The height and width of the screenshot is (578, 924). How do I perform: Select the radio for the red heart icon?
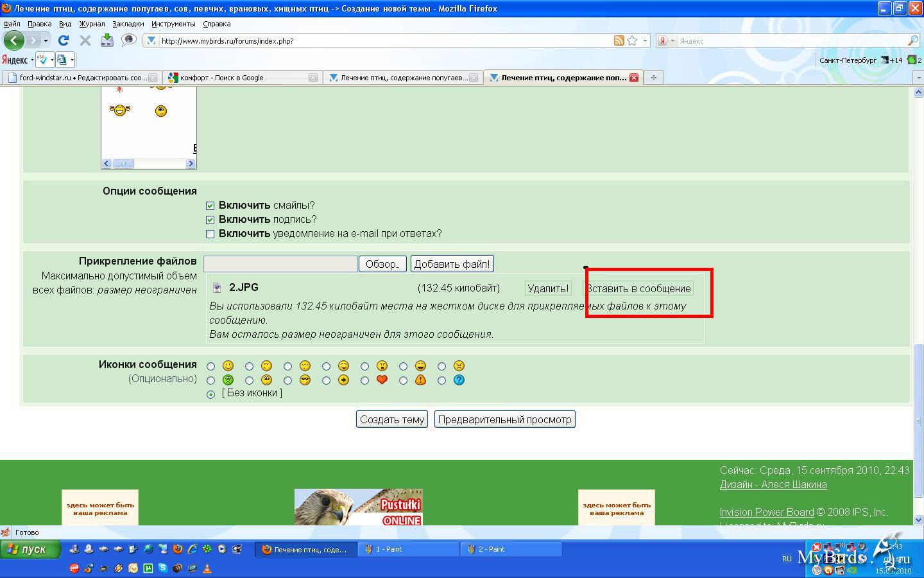pos(364,380)
